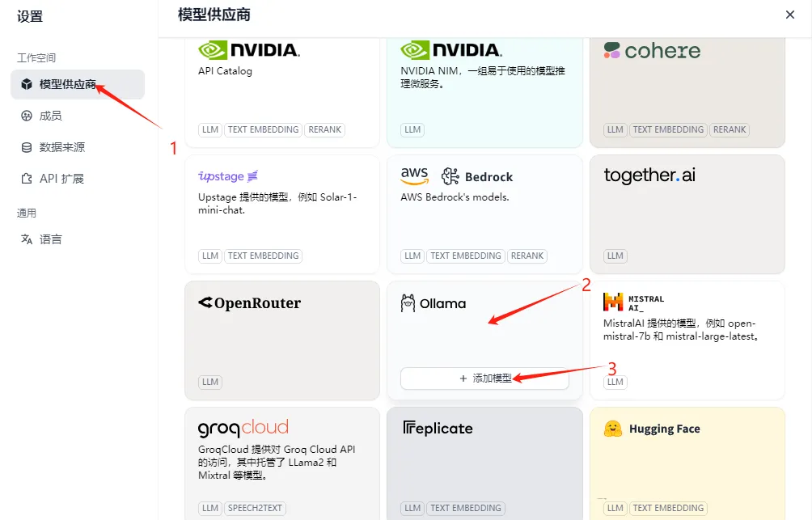The height and width of the screenshot is (520, 812).
Task: Click the puzzle icon beside API 扩展
Action: (x=27, y=179)
